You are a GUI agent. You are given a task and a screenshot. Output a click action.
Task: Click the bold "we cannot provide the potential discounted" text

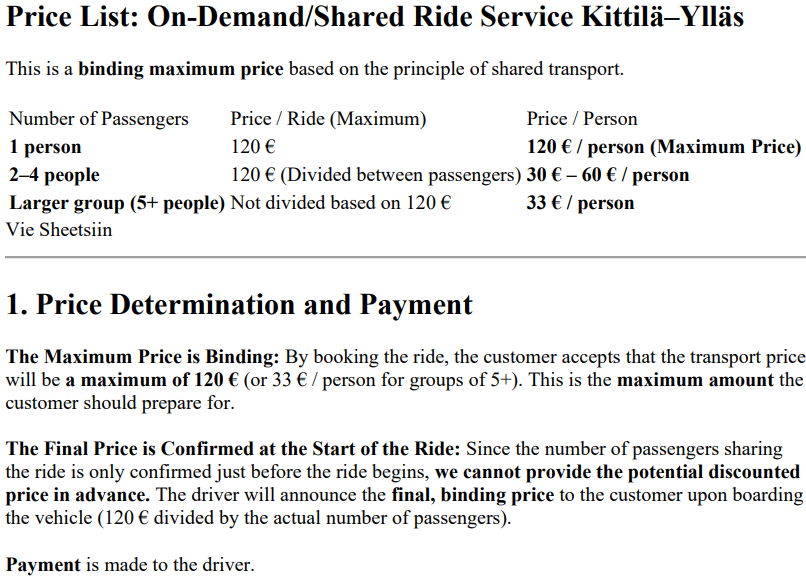[x=617, y=471]
